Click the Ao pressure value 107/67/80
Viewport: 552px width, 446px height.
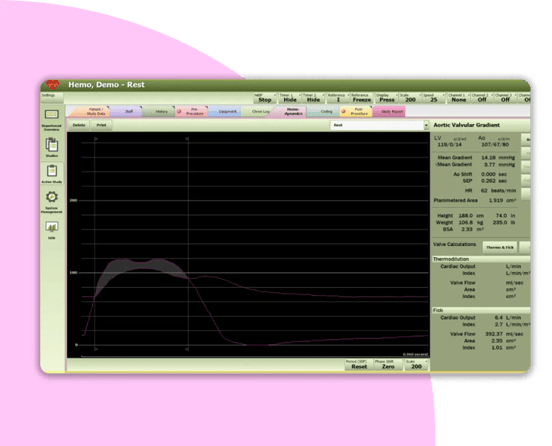click(495, 145)
